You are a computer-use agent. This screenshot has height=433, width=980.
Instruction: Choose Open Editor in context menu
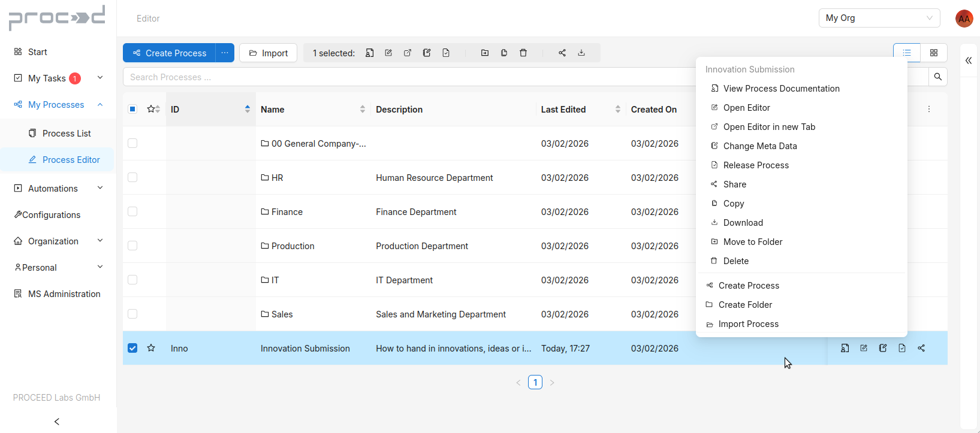(x=801, y=108)
